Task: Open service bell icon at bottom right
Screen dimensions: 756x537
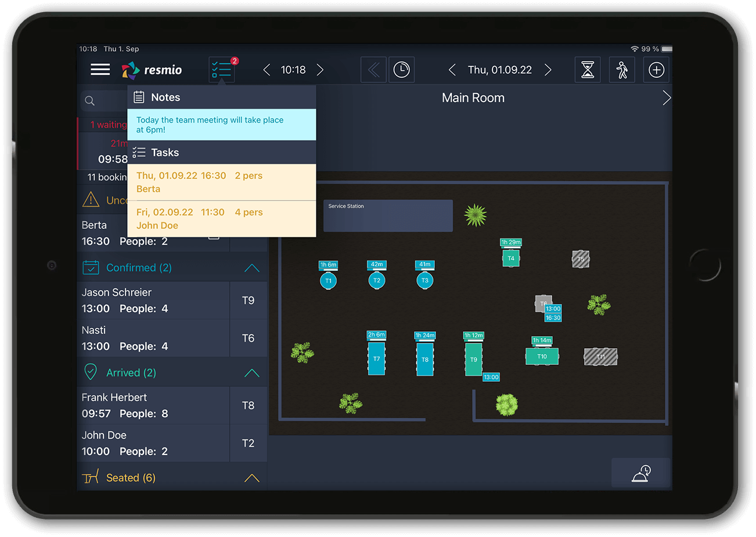Action: 640,473
